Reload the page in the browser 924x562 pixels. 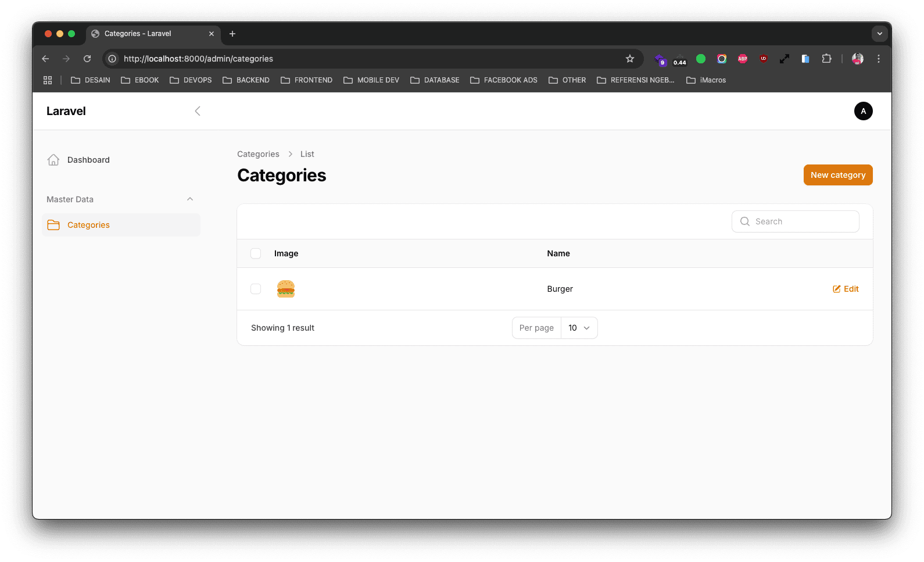(x=87, y=59)
